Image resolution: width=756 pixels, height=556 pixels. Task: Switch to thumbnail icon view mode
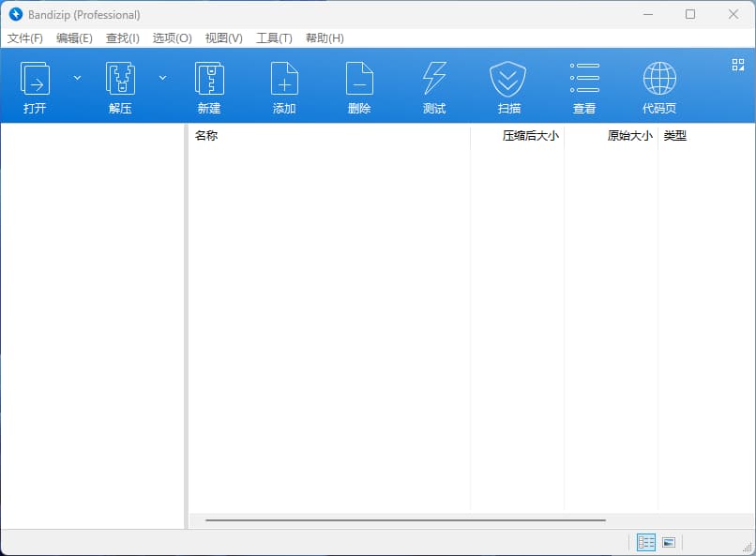click(669, 542)
